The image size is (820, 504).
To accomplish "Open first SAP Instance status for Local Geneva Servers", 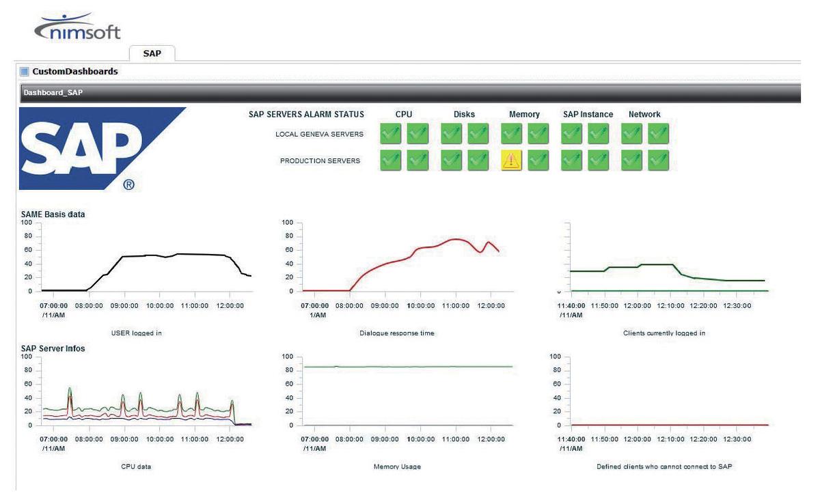I will (572, 134).
